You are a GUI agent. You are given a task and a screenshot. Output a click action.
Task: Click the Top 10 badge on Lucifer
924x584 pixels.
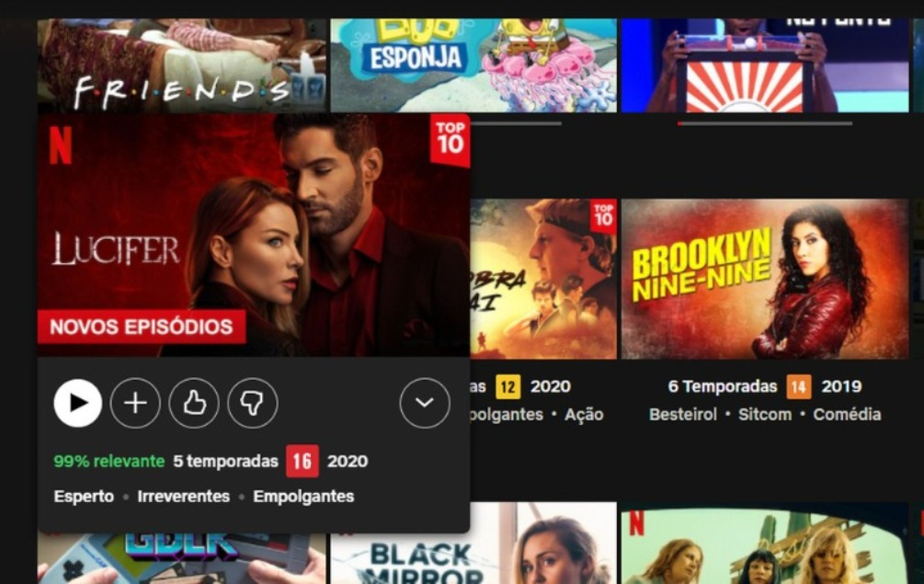(x=450, y=141)
